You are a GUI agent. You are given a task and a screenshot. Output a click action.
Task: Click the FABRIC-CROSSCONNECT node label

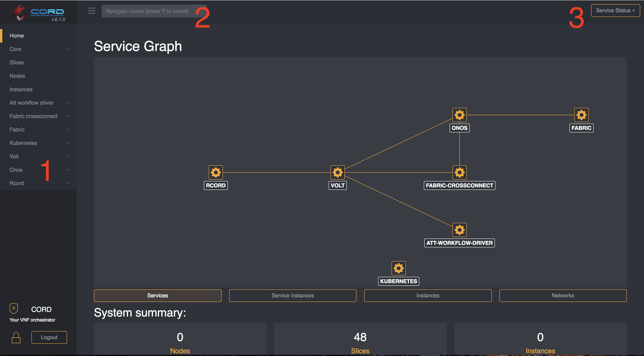click(459, 185)
